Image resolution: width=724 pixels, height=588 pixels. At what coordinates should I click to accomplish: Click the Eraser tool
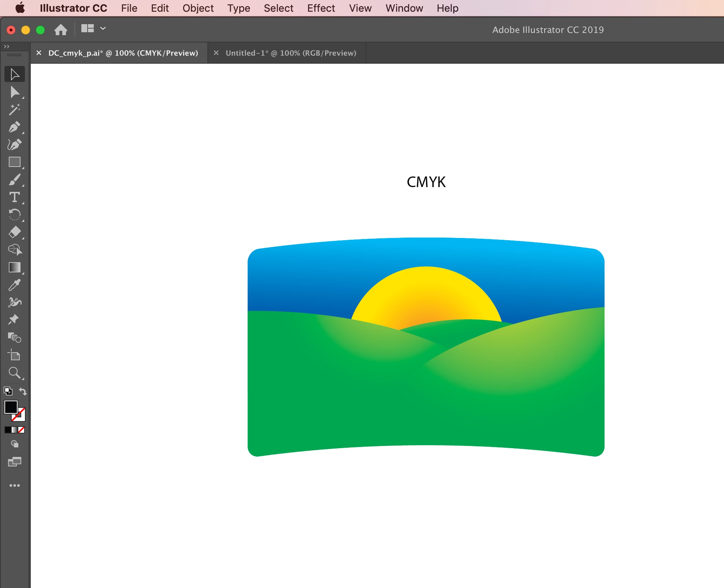15,232
